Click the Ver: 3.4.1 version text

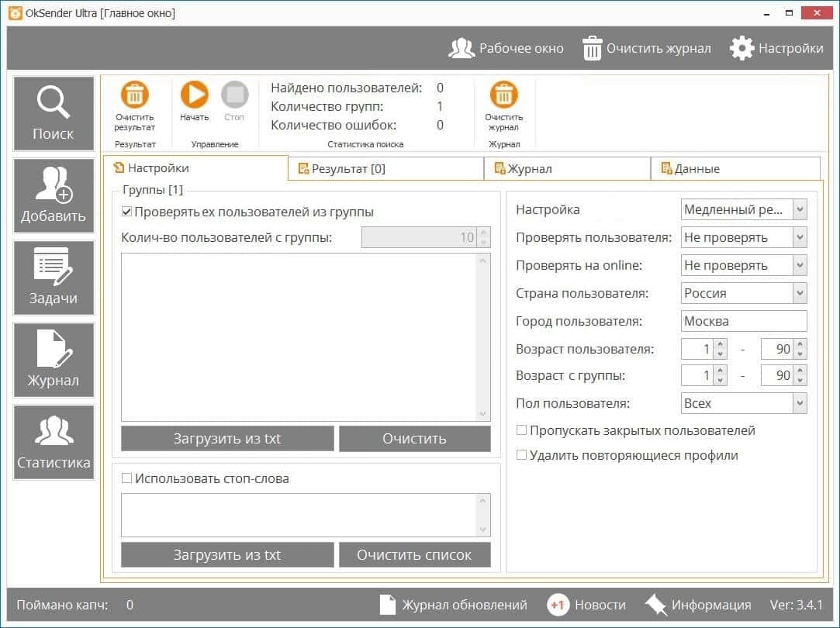coord(796,605)
